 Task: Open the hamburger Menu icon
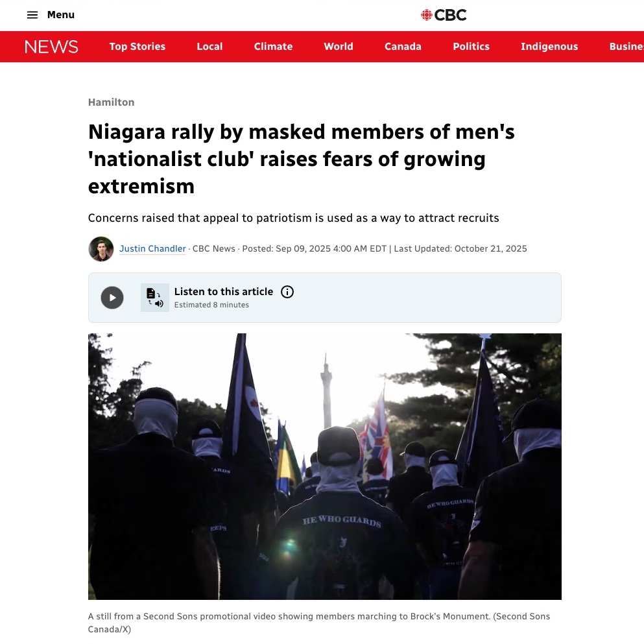32,15
